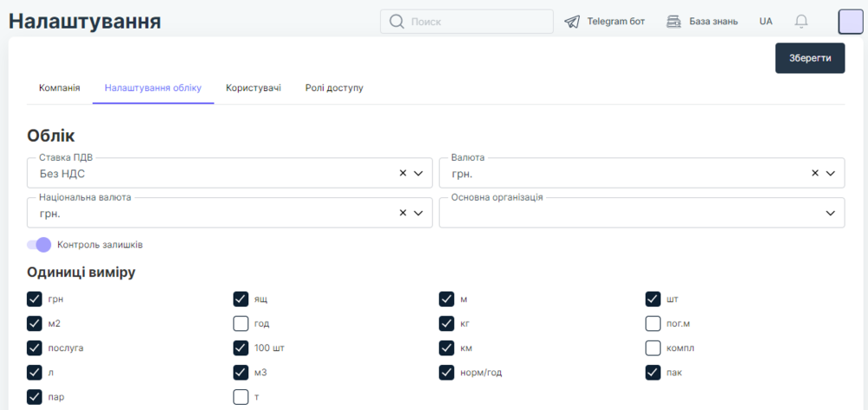Focus the Поиск search field
Image resolution: width=868 pixels, height=410 pixels.
477,22
